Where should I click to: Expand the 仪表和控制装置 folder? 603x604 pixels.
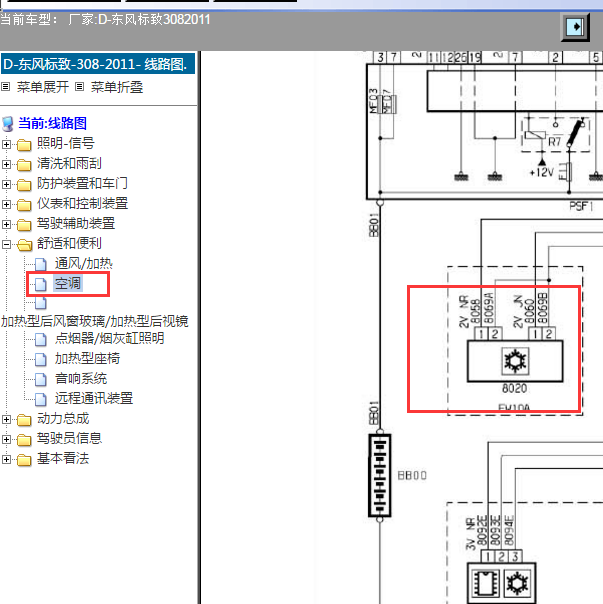click(6, 205)
